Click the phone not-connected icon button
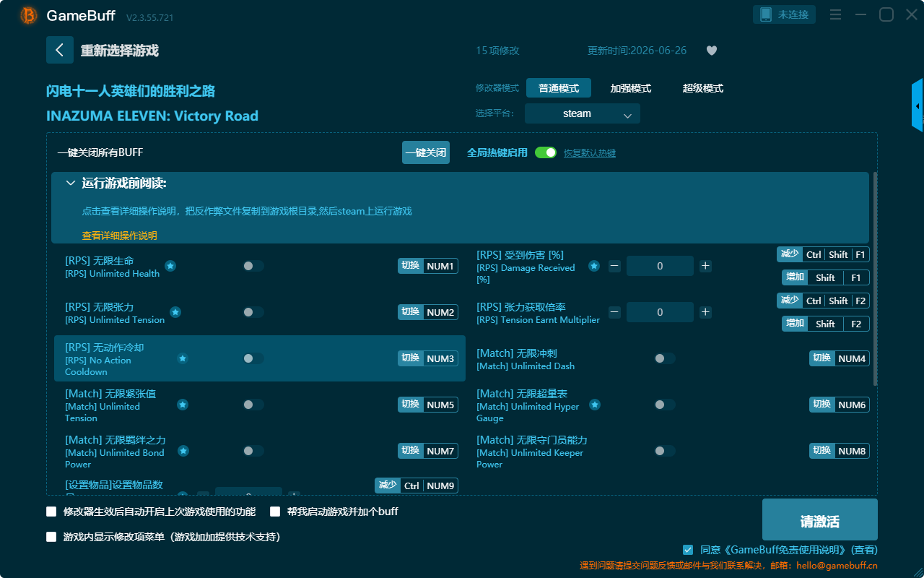The image size is (924, 578). tap(785, 14)
